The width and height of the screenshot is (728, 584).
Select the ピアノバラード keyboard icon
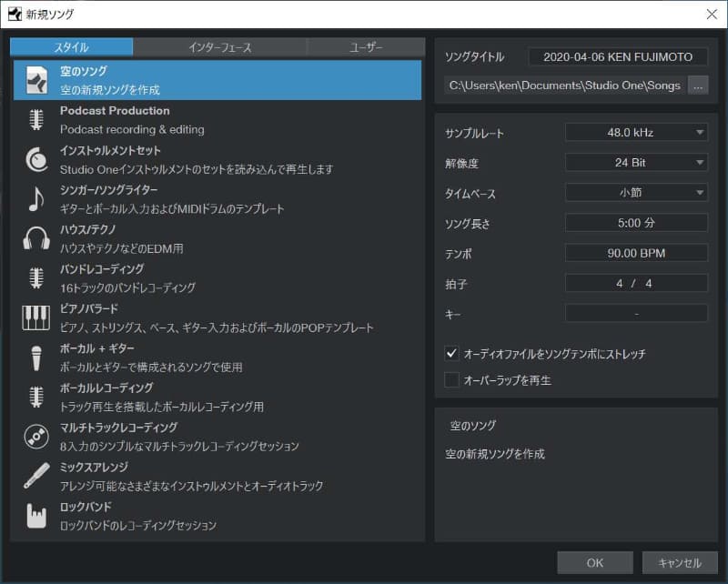[x=36, y=317]
